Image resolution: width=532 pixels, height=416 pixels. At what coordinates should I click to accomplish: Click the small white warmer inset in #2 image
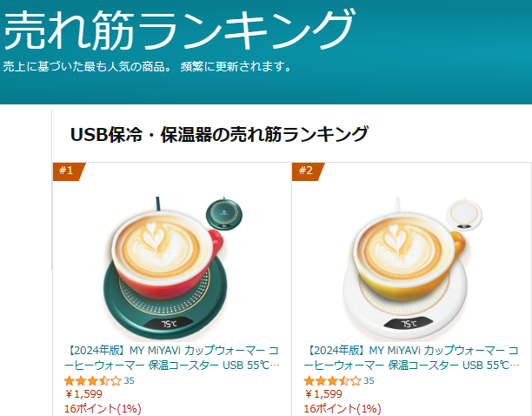pos(464,214)
